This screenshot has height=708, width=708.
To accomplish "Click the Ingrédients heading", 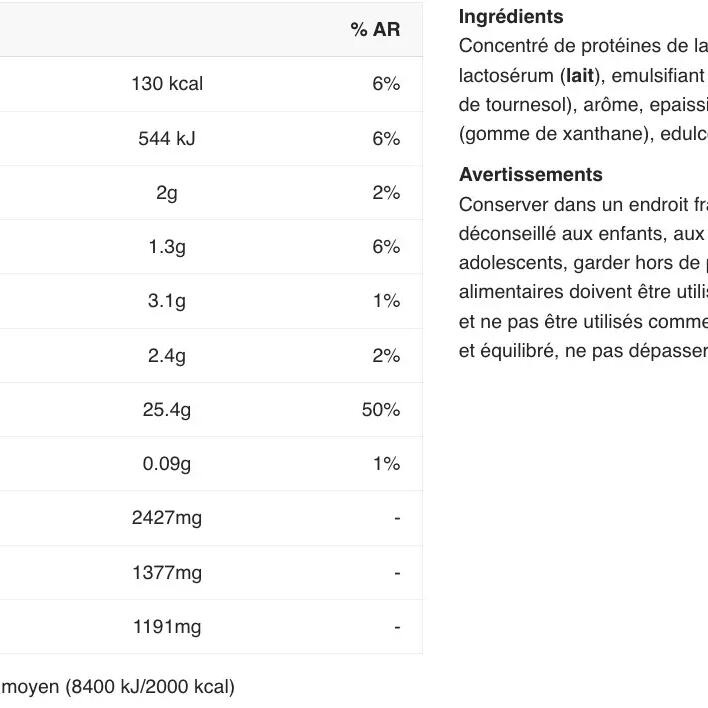I will tap(511, 17).
